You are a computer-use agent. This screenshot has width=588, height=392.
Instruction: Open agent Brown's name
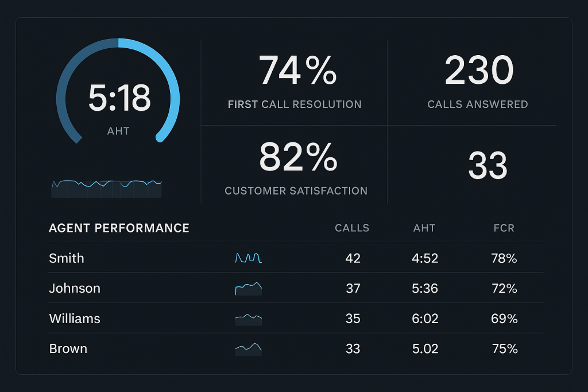click(x=68, y=348)
